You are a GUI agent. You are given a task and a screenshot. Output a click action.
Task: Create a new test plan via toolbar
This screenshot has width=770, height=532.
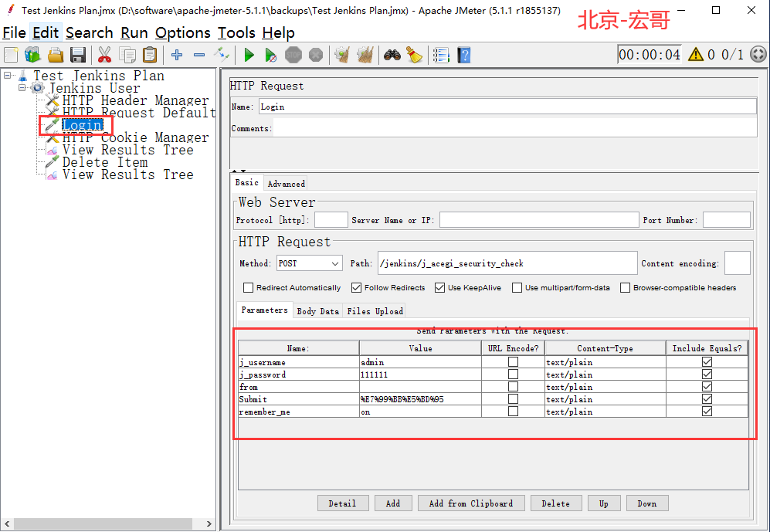click(x=11, y=55)
